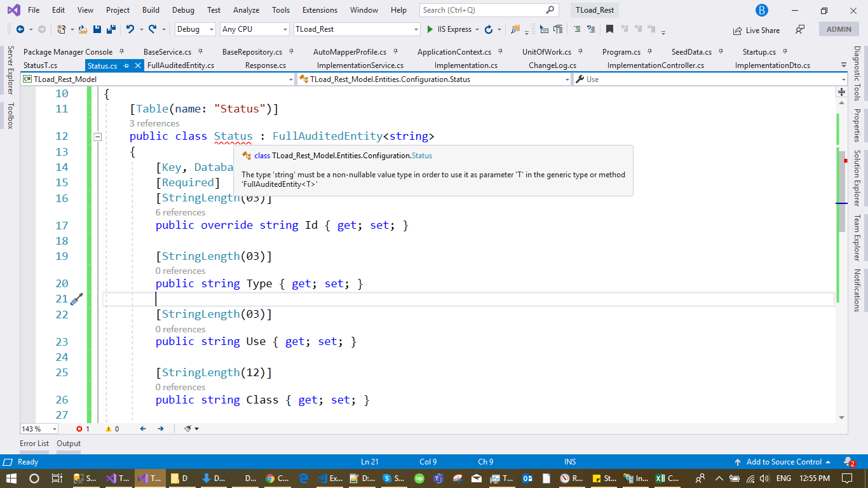Click the Toggle Bookmark icon
This screenshot has height=488, width=868.
coord(609,29)
